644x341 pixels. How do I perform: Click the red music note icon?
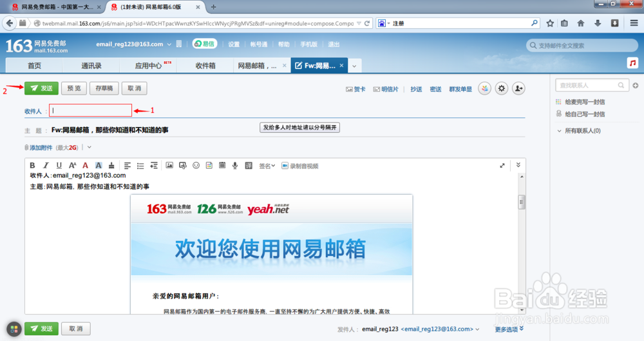coord(632,63)
